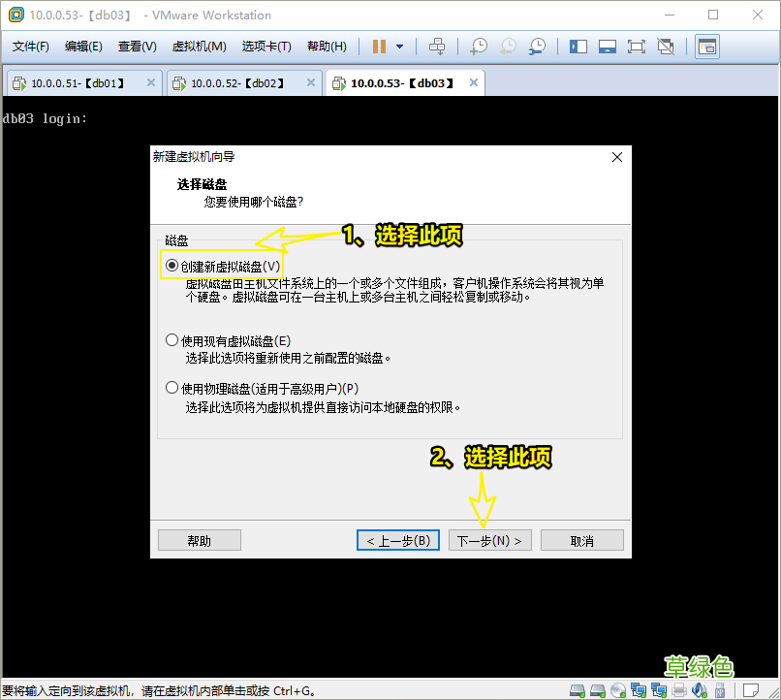This screenshot has height=700, width=781.
Task: Click the second hard disk status icon
Action: (x=598, y=690)
